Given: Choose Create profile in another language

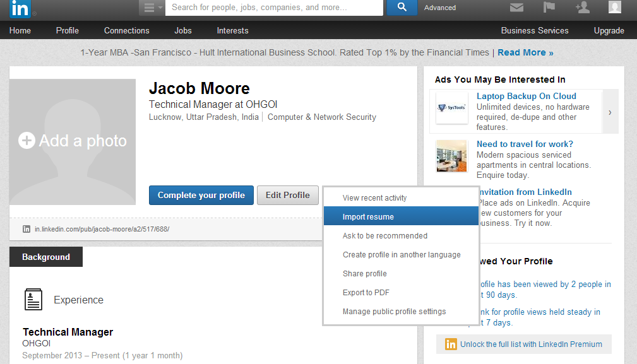Looking at the screenshot, I should click(402, 254).
